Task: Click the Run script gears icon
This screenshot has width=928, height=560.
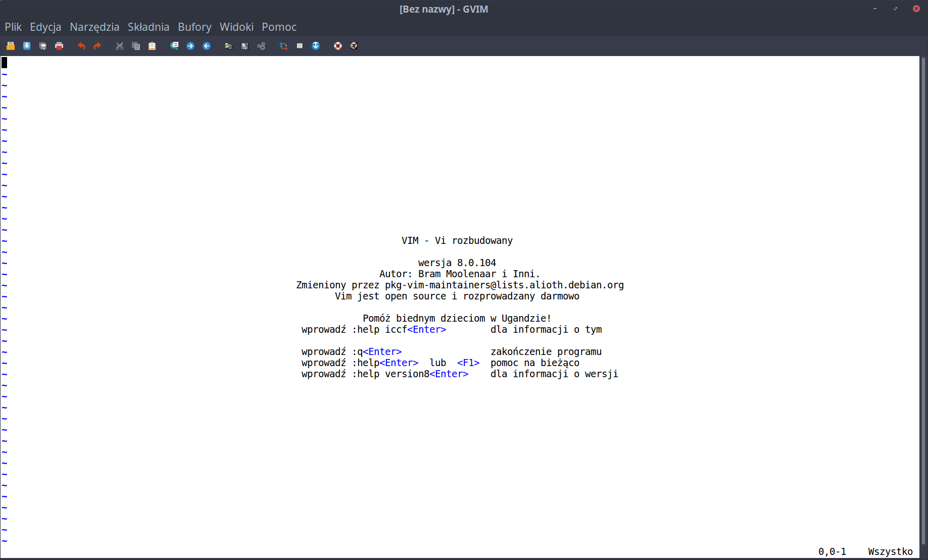Action: pyautogui.click(x=261, y=46)
